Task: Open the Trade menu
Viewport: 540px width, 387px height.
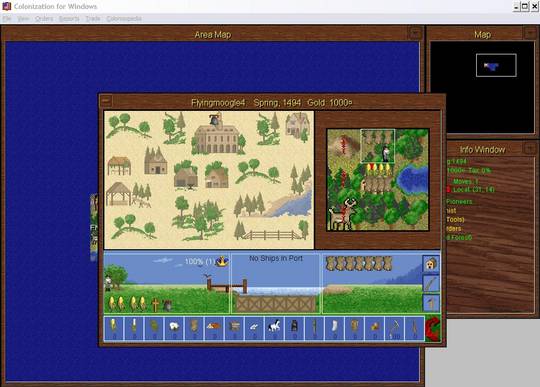Action: click(93, 19)
